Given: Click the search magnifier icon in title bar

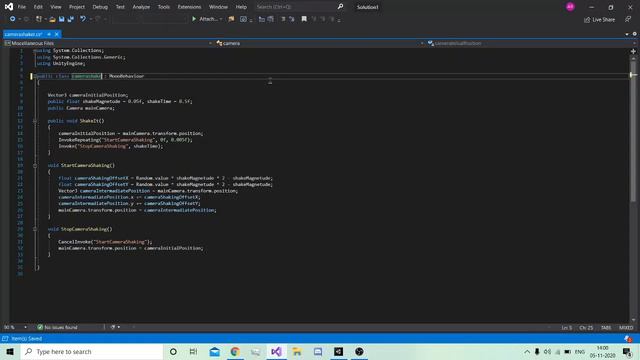Looking at the screenshot, I should point(340,7).
